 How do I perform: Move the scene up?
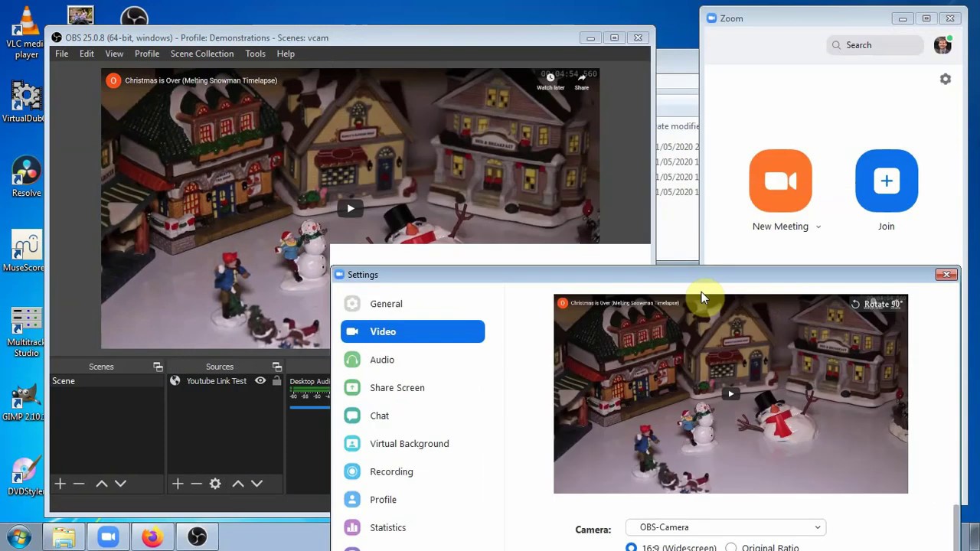tap(101, 484)
